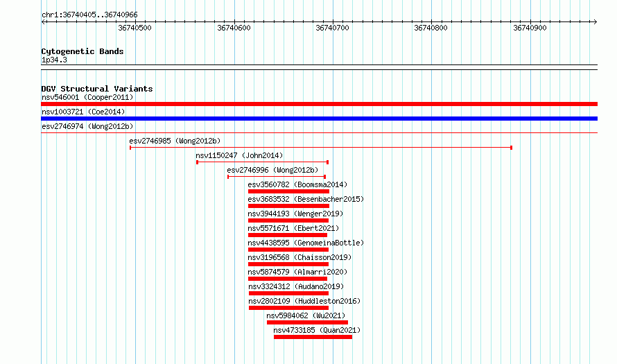617x364 pixels.
Task: Open the esv2746985 (Wong2012b) label
Action: tap(175, 141)
